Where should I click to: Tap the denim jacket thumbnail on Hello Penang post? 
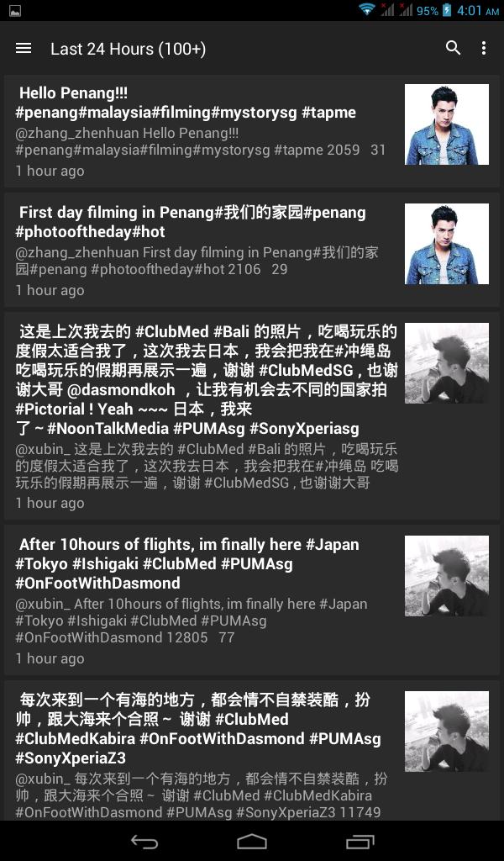tap(446, 124)
